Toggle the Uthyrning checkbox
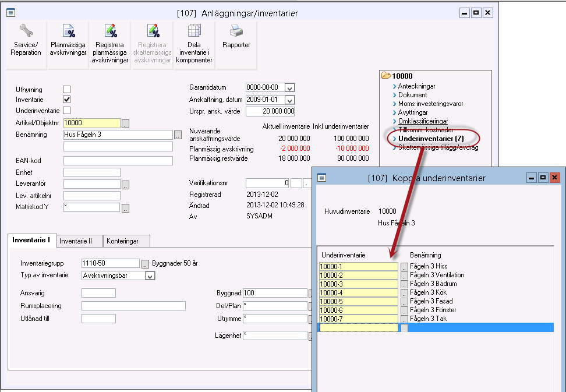 click(67, 89)
